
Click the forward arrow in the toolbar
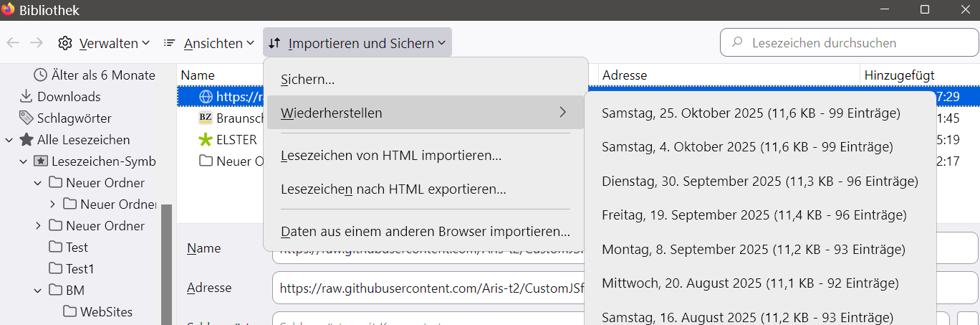[x=37, y=43]
